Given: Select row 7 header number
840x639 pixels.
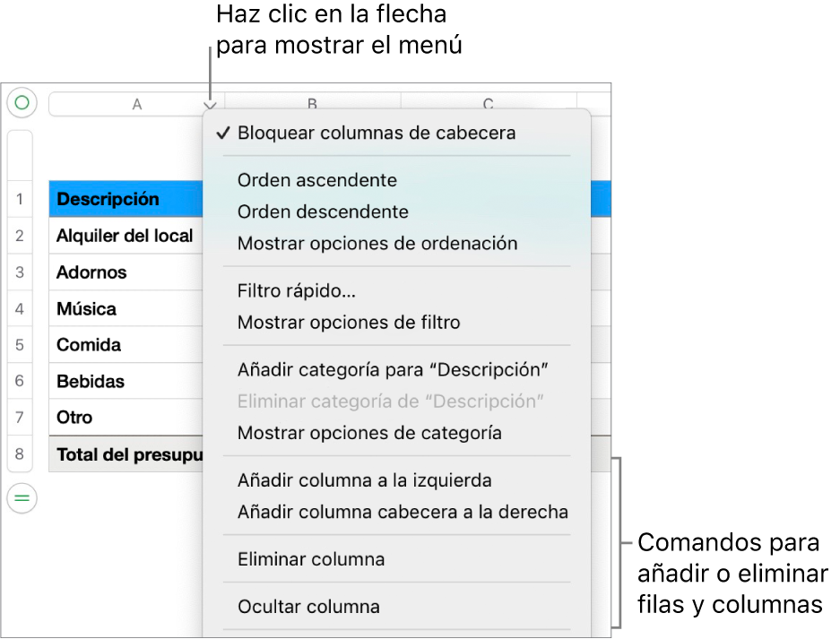Looking at the screenshot, I should pos(20,418).
